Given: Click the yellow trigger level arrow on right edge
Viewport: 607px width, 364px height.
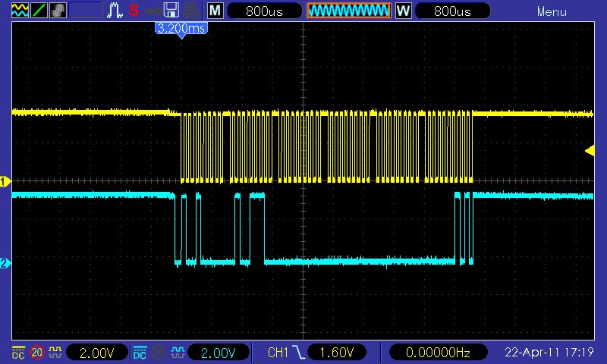Looking at the screenshot, I should point(590,150).
